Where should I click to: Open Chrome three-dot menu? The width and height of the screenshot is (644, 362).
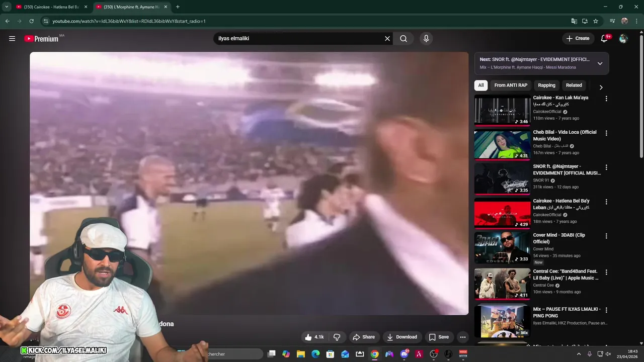click(x=636, y=21)
